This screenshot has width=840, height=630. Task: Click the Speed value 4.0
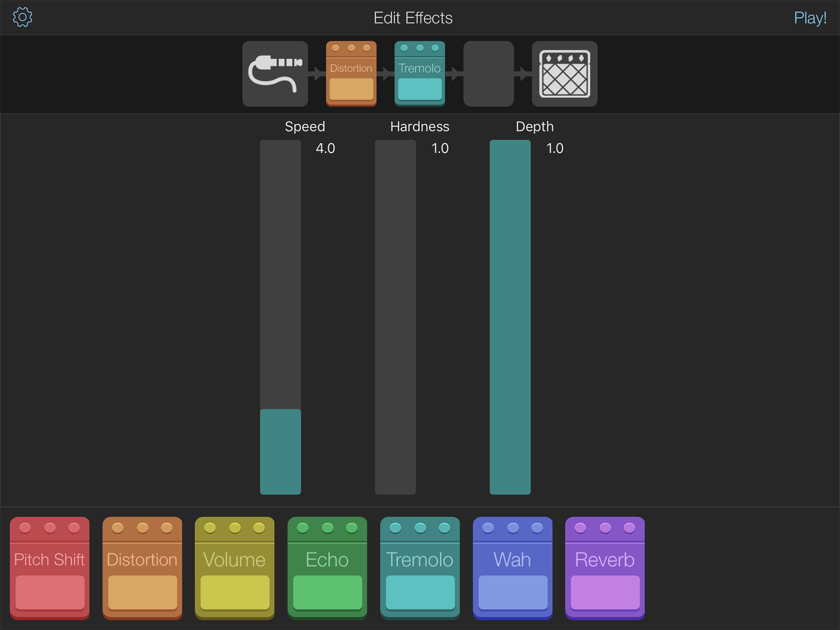pos(325,148)
